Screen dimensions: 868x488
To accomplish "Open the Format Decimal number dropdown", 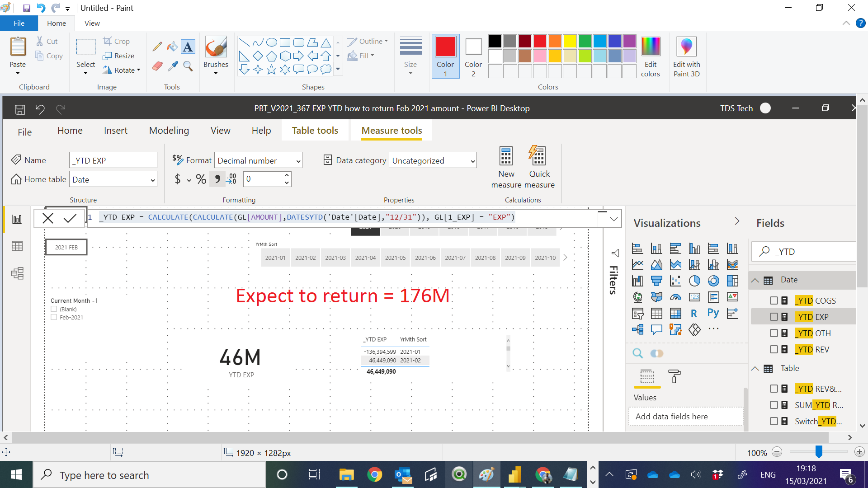I will pyautogui.click(x=258, y=160).
